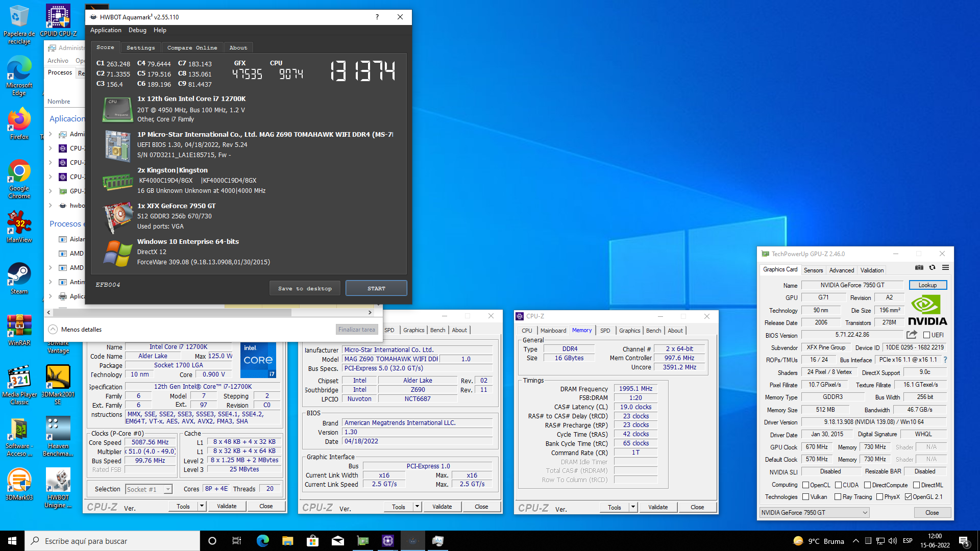Switch to the SPD tab in CPU-Z Memory window
Screen dimensions: 980x551
(605, 331)
